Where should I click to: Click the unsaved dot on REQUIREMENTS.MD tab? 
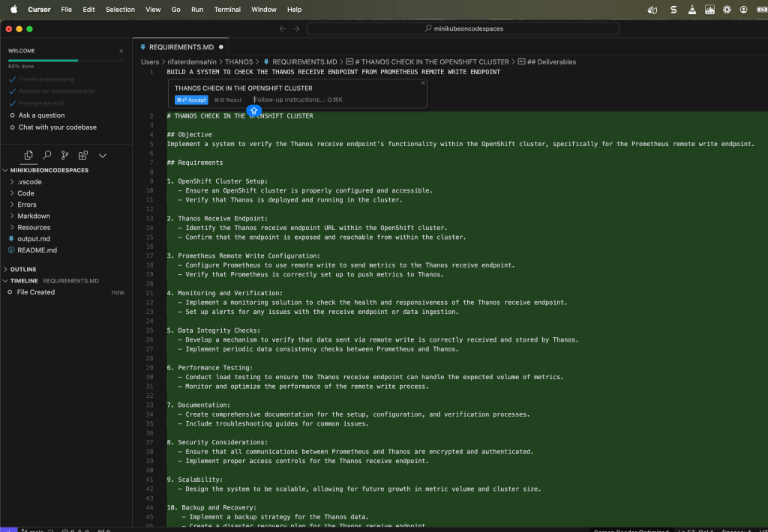coord(221,47)
